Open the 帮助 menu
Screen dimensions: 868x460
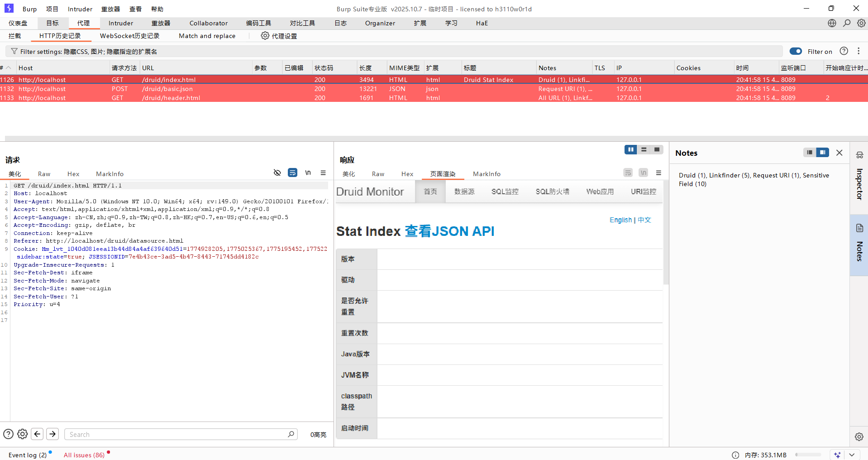click(x=157, y=9)
